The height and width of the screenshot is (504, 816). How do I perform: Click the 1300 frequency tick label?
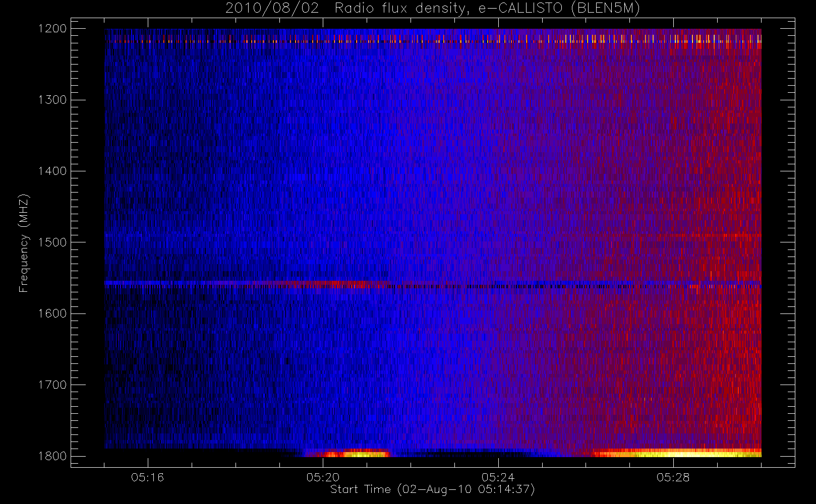coord(52,100)
